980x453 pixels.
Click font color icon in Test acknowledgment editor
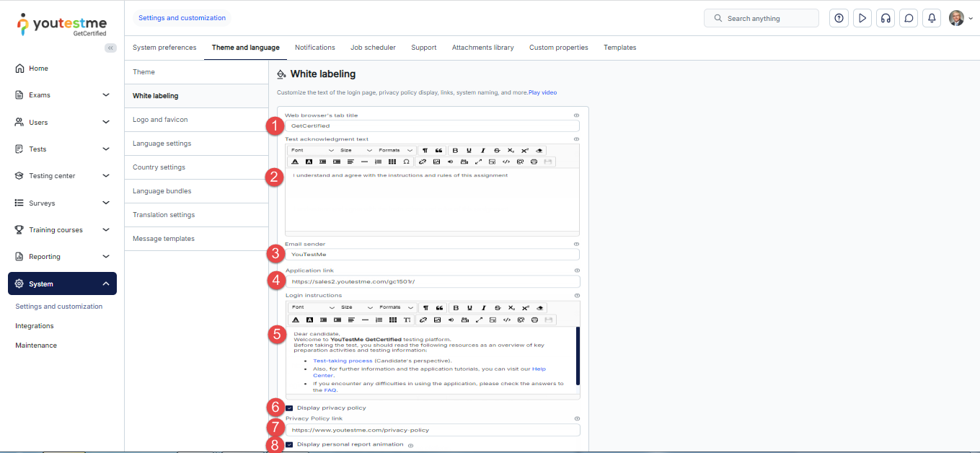(x=295, y=162)
